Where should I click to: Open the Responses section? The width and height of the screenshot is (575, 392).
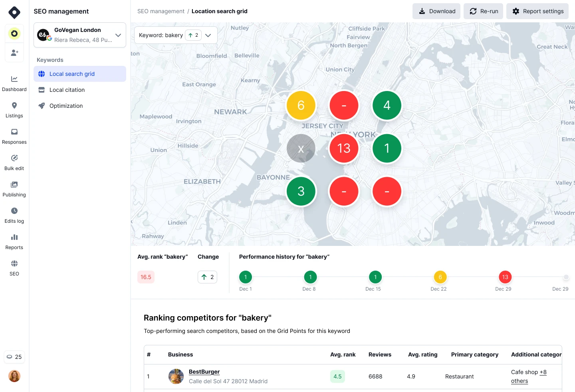[14, 136]
